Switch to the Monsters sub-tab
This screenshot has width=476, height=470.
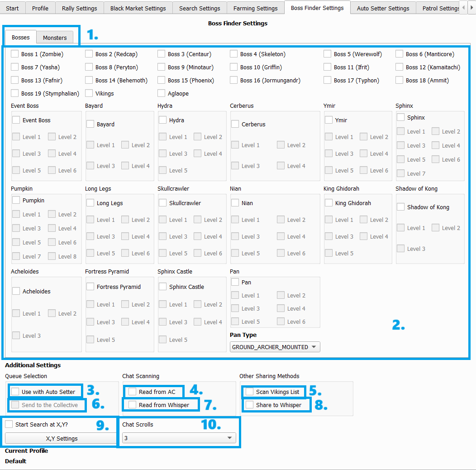pyautogui.click(x=55, y=38)
